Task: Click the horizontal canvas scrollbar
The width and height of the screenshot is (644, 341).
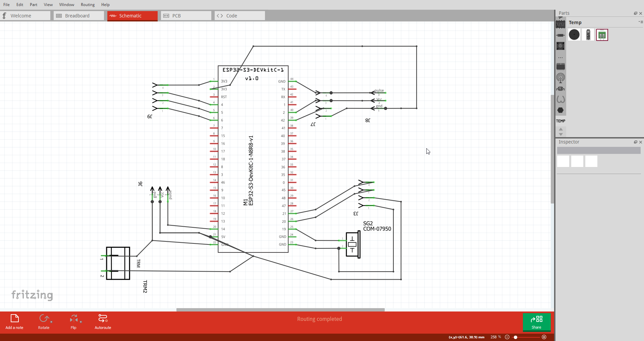Action: pyautogui.click(x=280, y=310)
